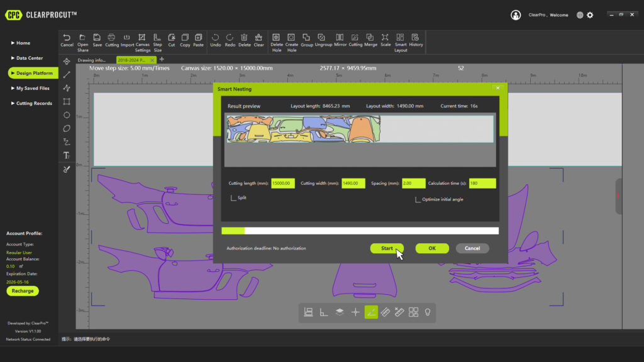Open History
The image size is (644, 362).
click(416, 40)
